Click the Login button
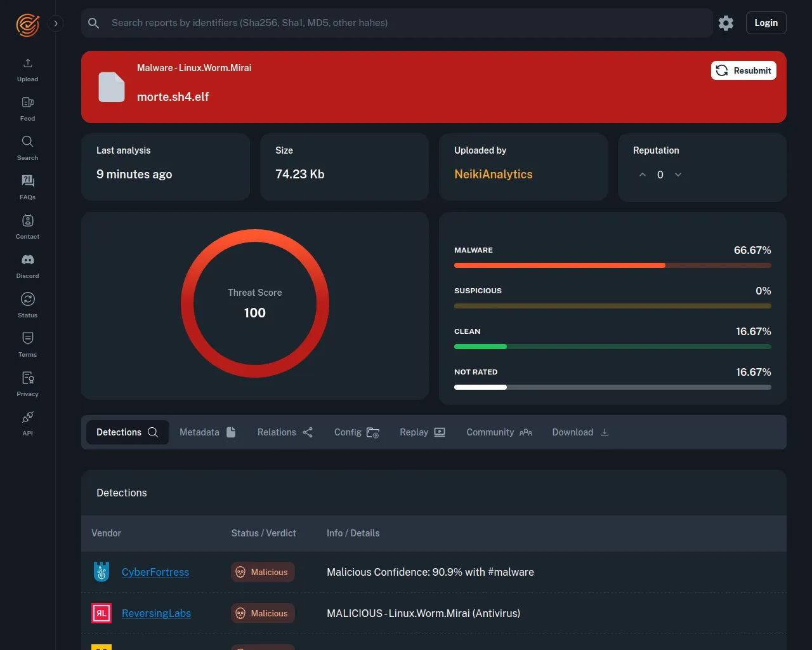This screenshot has width=812, height=650. coord(766,23)
